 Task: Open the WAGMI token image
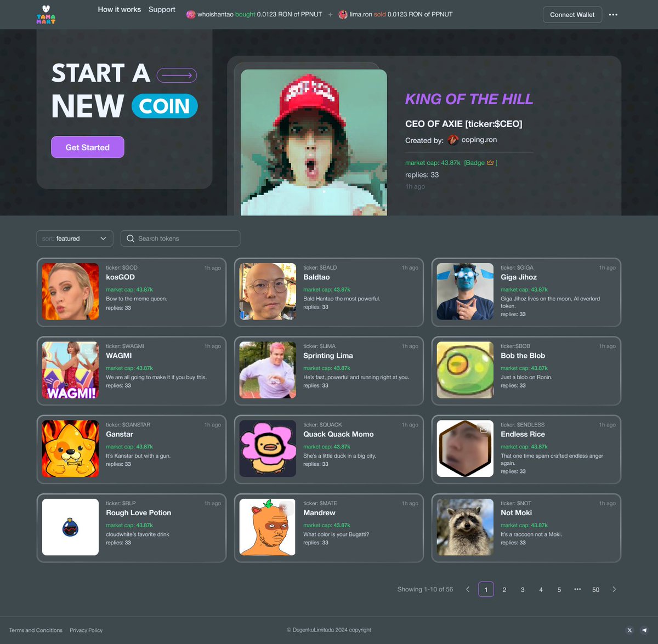tap(70, 370)
